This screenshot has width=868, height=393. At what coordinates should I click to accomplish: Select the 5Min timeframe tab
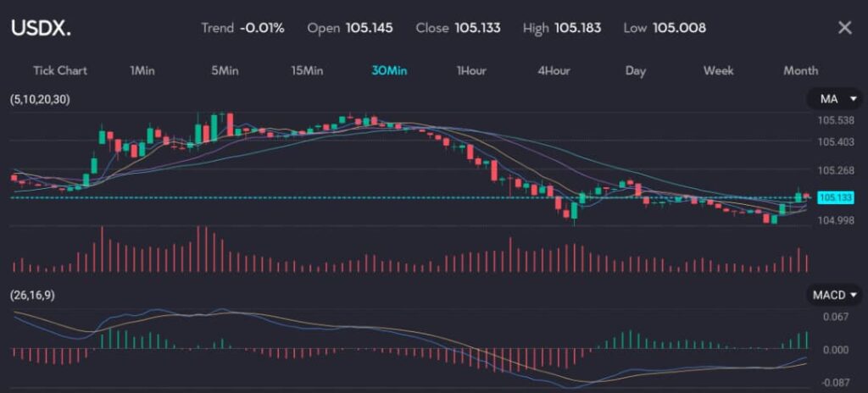pos(225,70)
